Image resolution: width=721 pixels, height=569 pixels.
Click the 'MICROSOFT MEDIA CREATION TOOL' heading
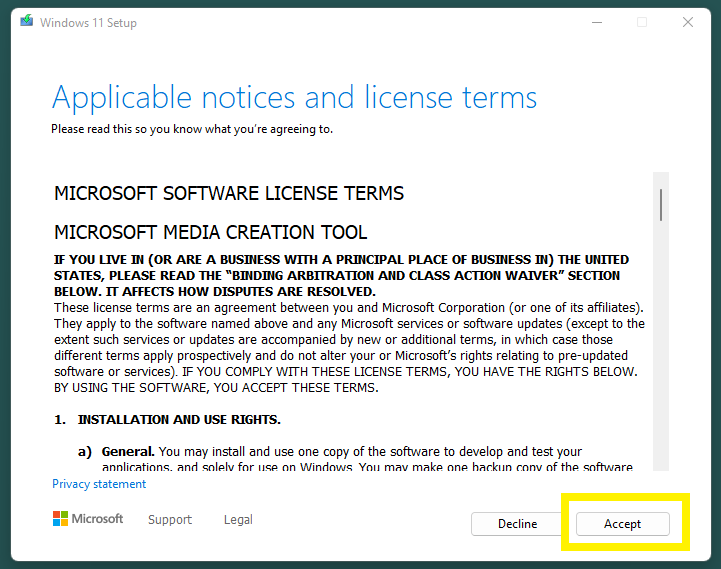tap(211, 232)
